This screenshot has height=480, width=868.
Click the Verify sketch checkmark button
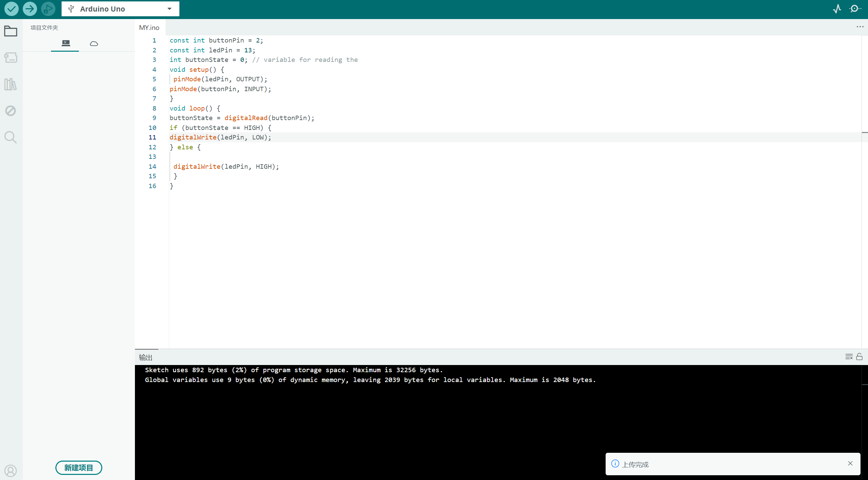(11, 9)
